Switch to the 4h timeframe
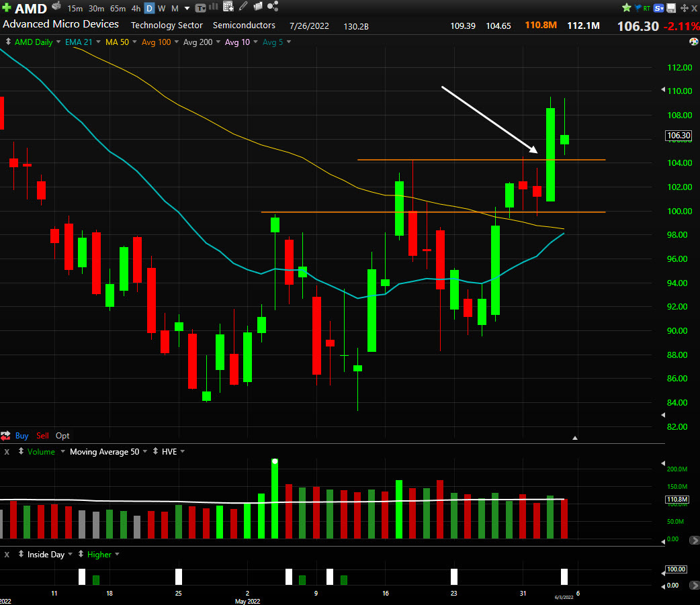The height and width of the screenshot is (605, 700). pyautogui.click(x=136, y=9)
